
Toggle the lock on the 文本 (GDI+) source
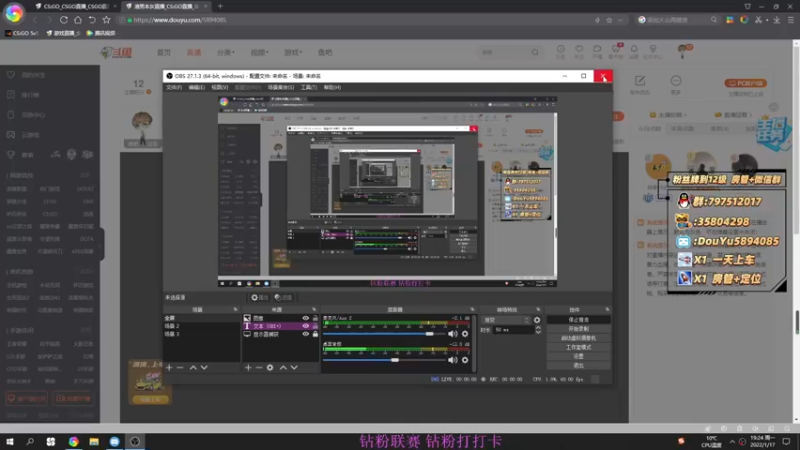[x=315, y=326]
